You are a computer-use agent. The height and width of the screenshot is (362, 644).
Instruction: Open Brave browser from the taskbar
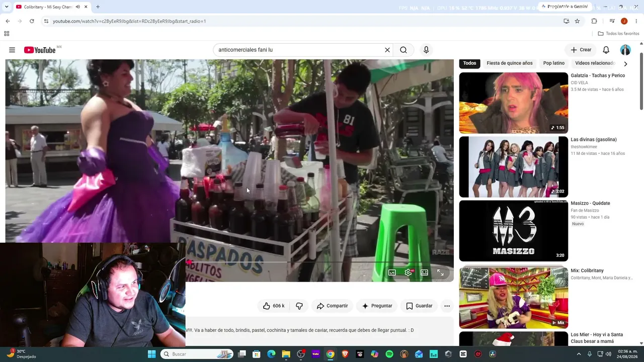[345, 354]
